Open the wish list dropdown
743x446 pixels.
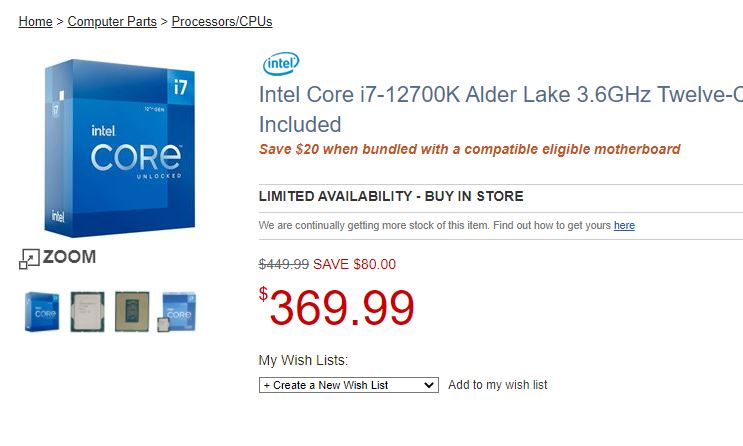348,385
